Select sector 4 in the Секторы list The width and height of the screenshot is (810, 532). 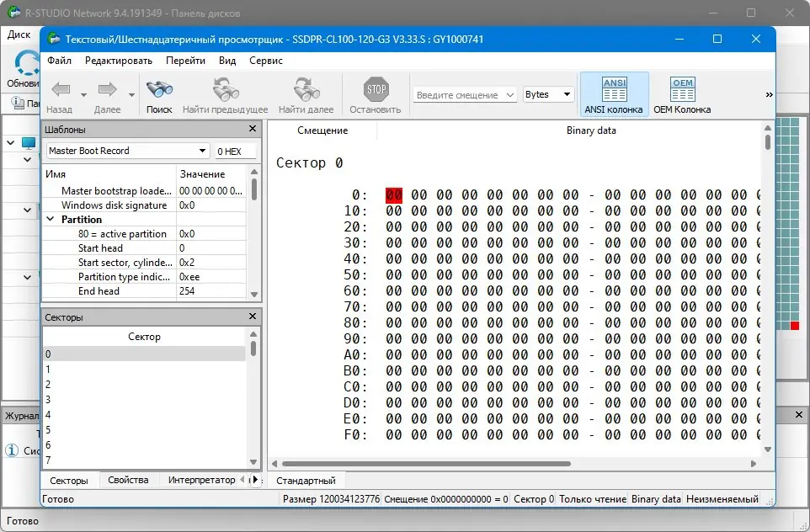tap(144, 415)
